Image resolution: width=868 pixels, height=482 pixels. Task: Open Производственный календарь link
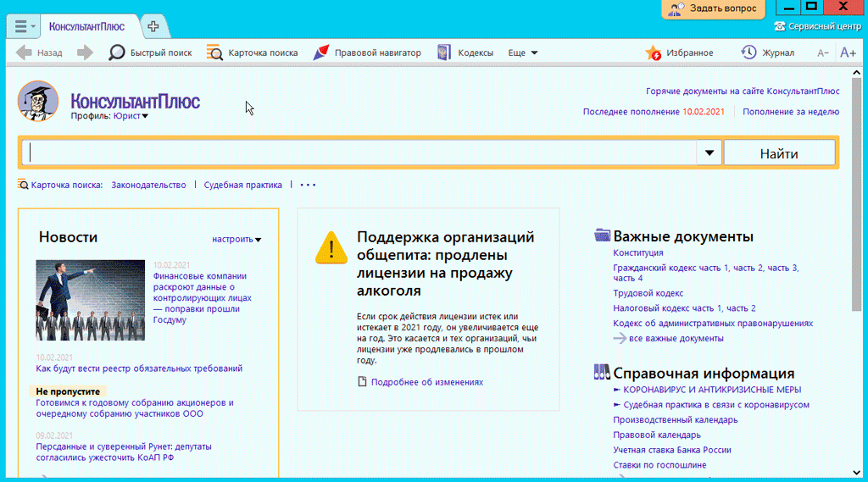tap(675, 419)
